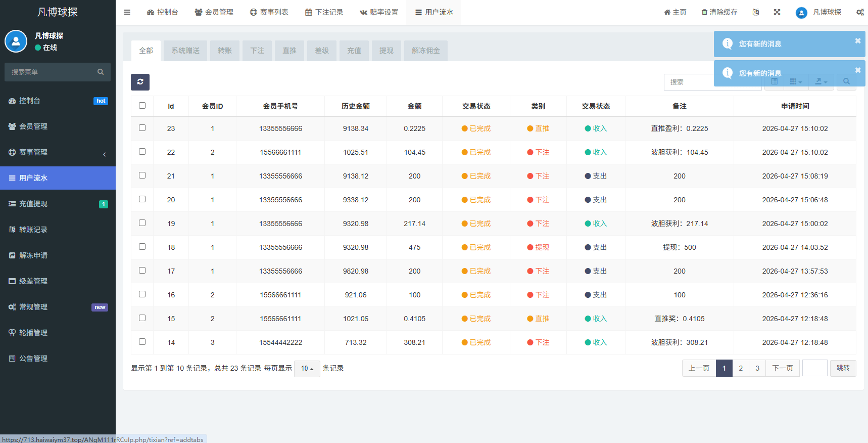Click the header user avatar icon
868x443 pixels.
pyautogui.click(x=801, y=13)
